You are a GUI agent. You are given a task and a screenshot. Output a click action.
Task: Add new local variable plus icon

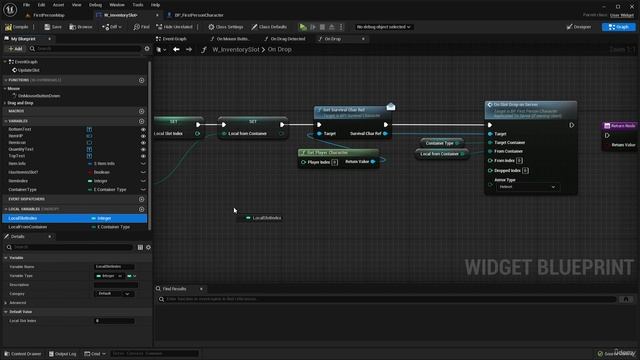(x=142, y=209)
